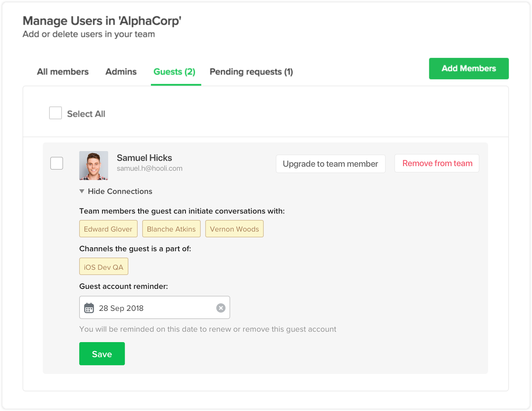
Task: Click the Hide Connections label
Action: click(120, 191)
